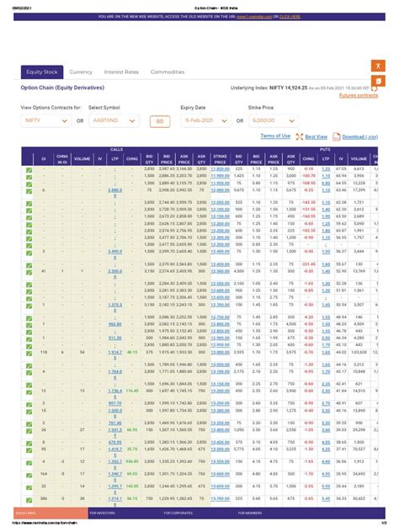Open chart icon for strike 13,200.00 row
399x532 pixels.
[x=29, y=392]
